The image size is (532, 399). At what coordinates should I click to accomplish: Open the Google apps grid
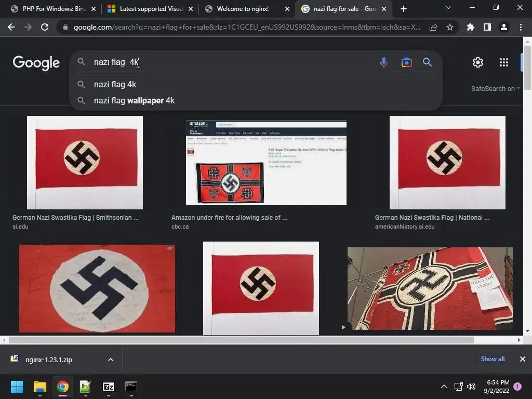(504, 62)
